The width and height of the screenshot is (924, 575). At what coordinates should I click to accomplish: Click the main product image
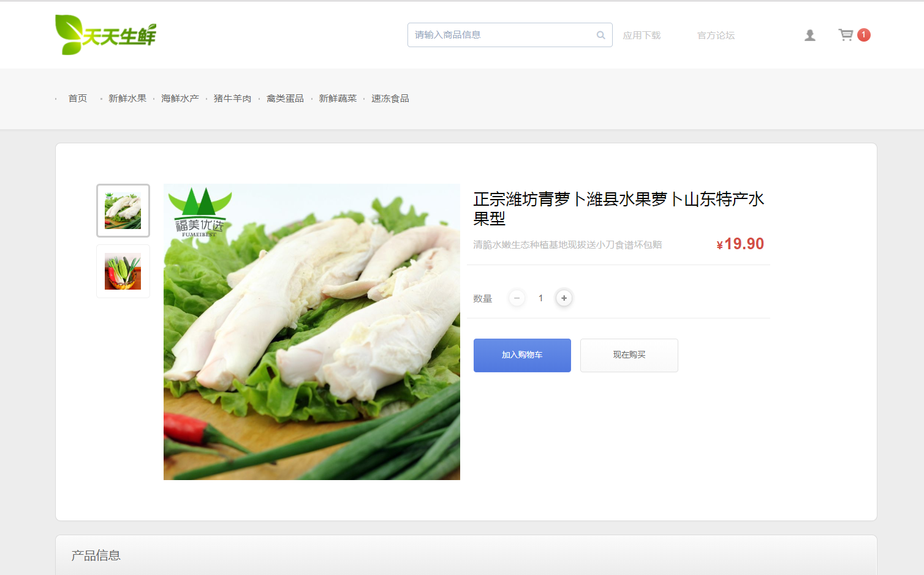pyautogui.click(x=312, y=332)
